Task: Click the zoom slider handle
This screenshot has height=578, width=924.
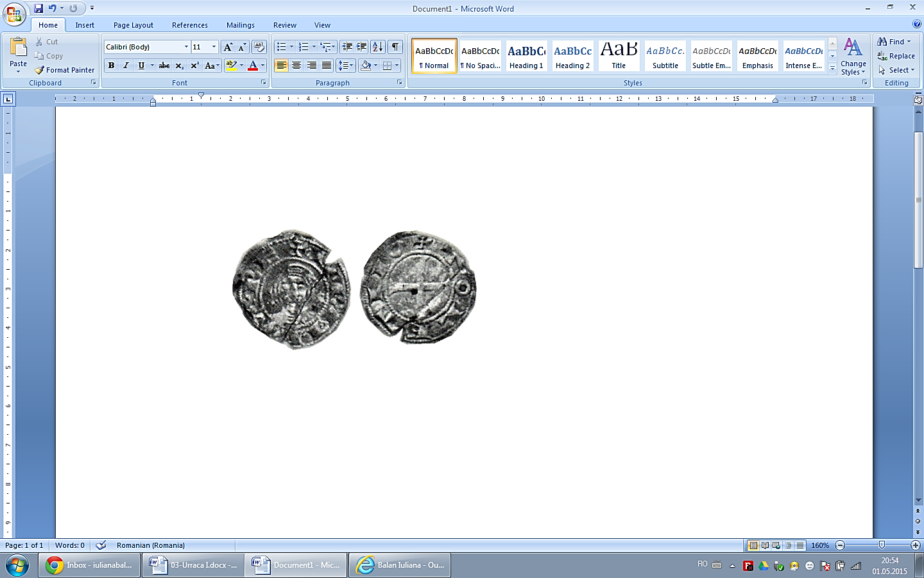Action: (x=882, y=545)
